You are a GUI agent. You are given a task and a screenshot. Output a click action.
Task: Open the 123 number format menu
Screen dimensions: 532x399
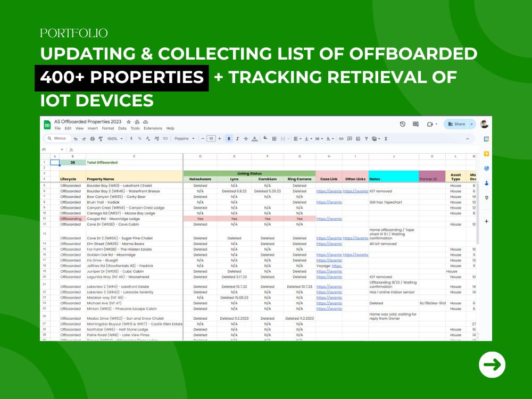tap(165, 139)
